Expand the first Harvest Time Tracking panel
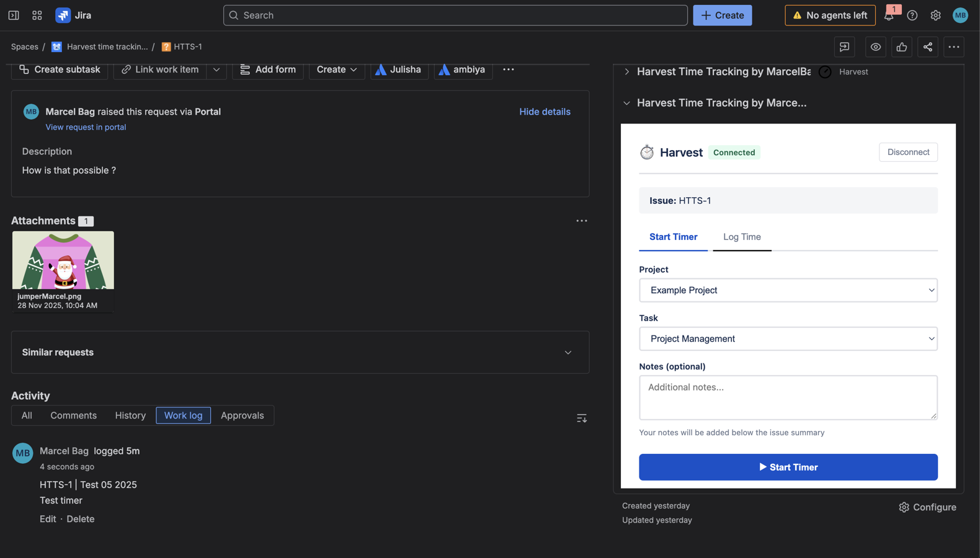This screenshot has height=558, width=980. pyautogui.click(x=627, y=72)
